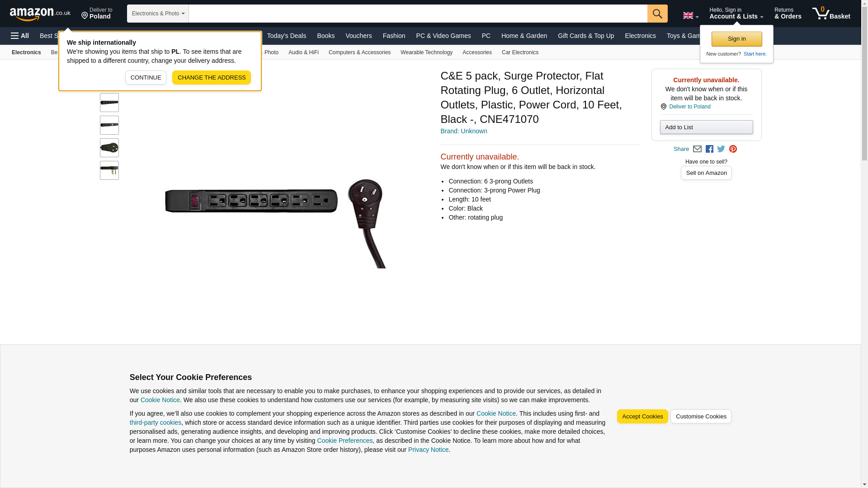
Task: Click the Customise Cookies button
Action: [701, 417]
